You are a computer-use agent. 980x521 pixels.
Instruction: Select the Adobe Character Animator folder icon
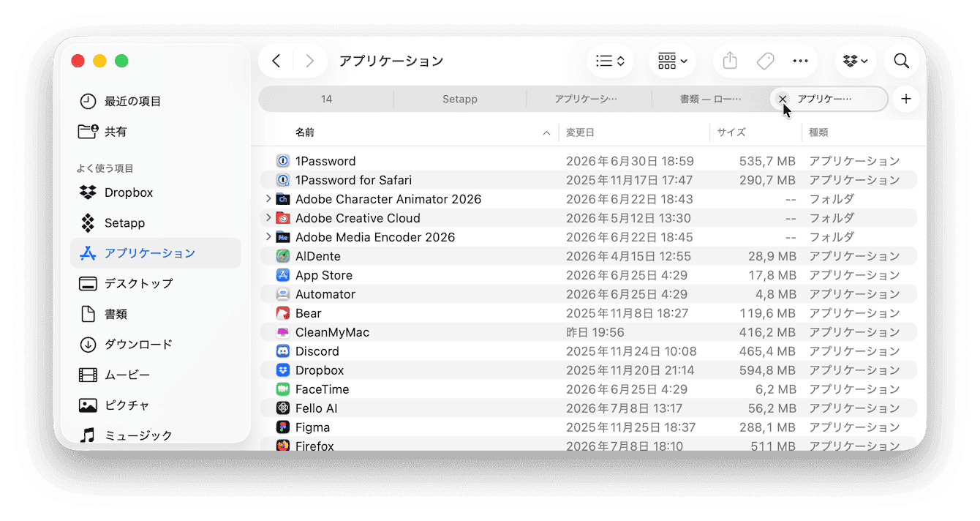[283, 199]
